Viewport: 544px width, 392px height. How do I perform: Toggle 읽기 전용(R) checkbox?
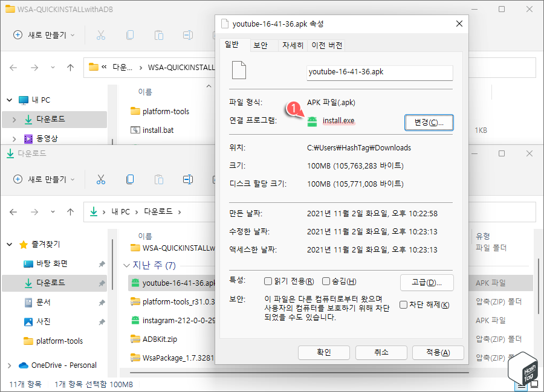[268, 281]
